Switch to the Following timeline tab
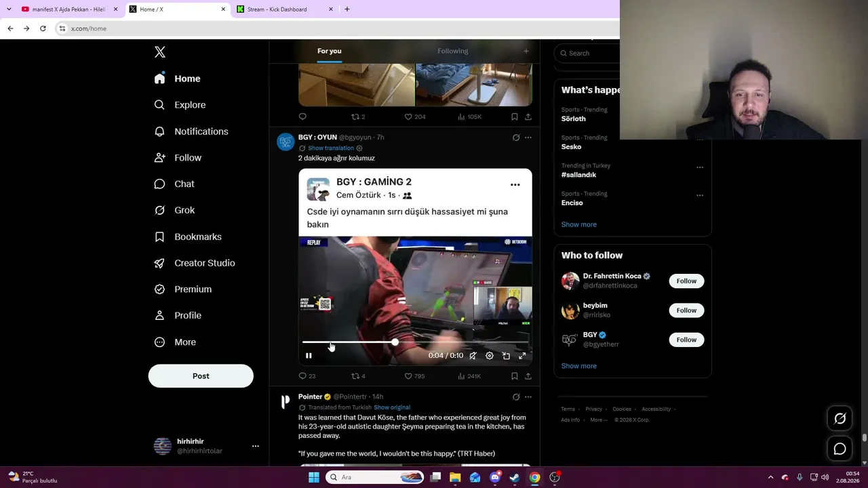 453,51
